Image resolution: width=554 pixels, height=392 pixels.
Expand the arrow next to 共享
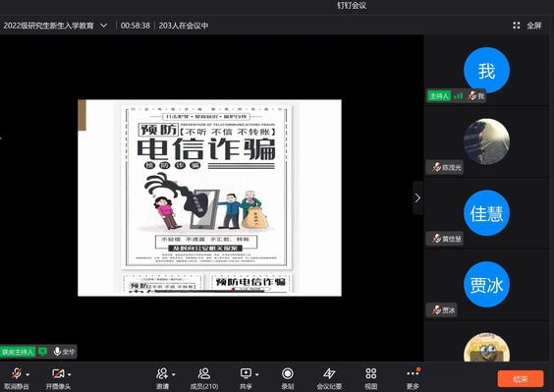(257, 374)
